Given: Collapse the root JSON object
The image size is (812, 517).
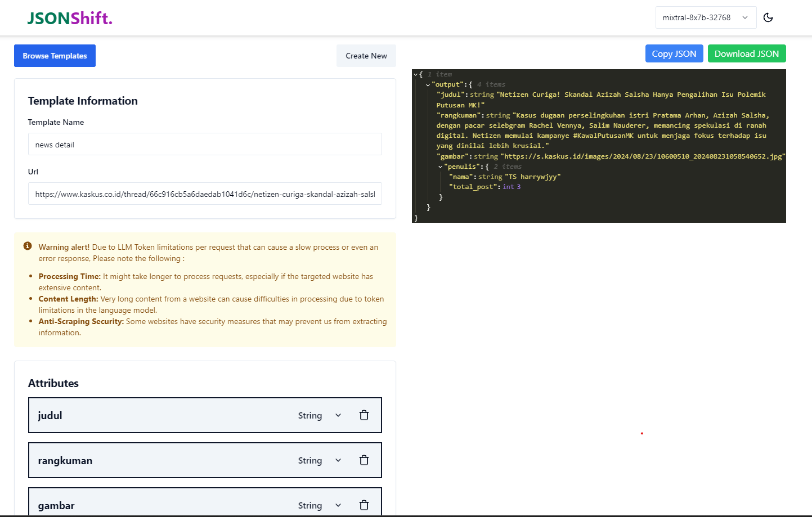Looking at the screenshot, I should (x=416, y=74).
